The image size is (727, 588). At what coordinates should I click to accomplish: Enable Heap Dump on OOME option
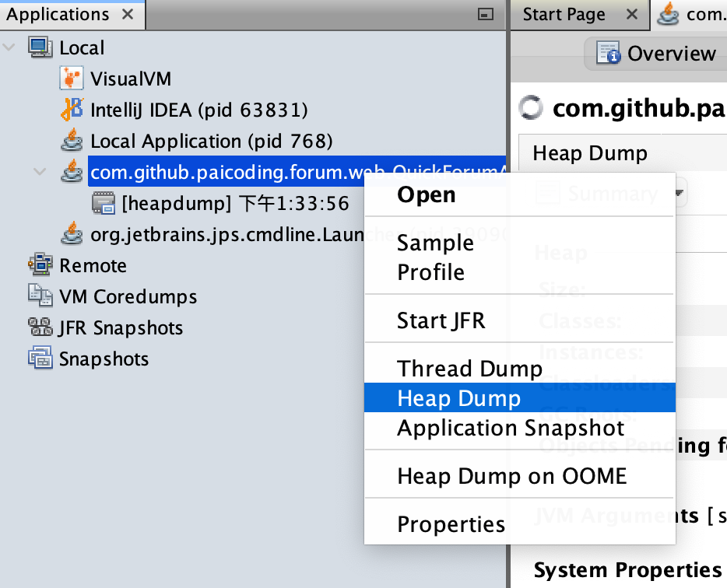pyautogui.click(x=511, y=476)
